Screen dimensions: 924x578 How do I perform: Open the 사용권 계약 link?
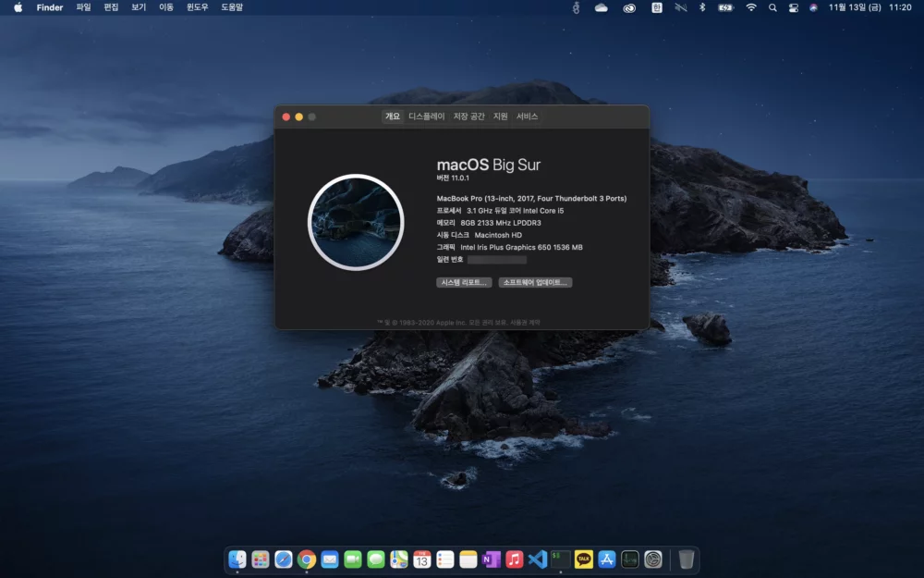point(525,323)
